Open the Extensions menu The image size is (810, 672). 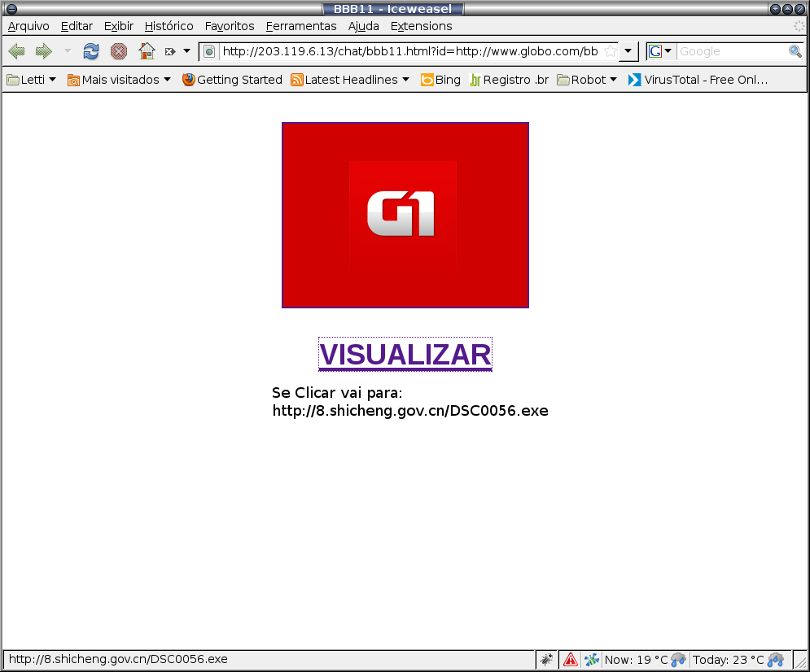421,26
